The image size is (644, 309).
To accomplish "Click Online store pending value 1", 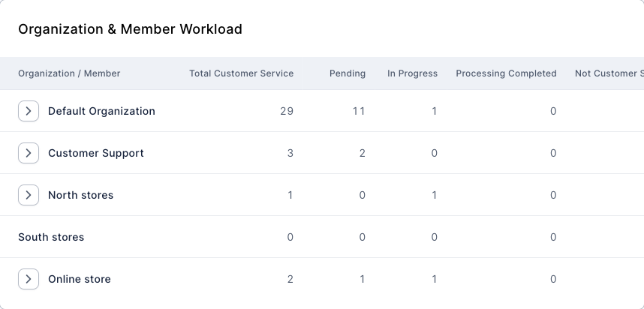I will click(x=362, y=280).
